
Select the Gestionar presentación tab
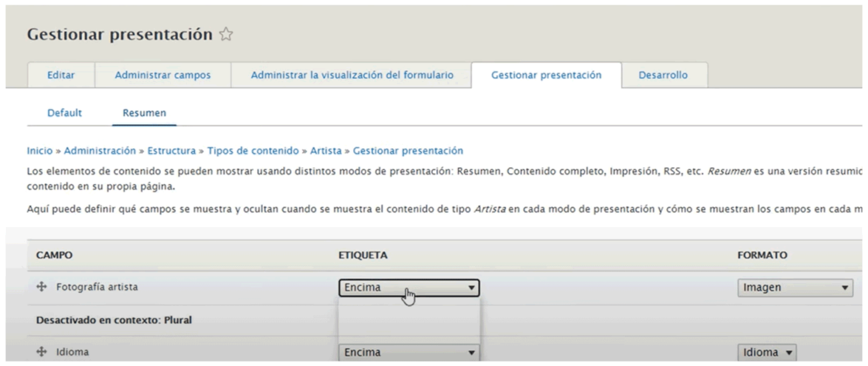[546, 75]
